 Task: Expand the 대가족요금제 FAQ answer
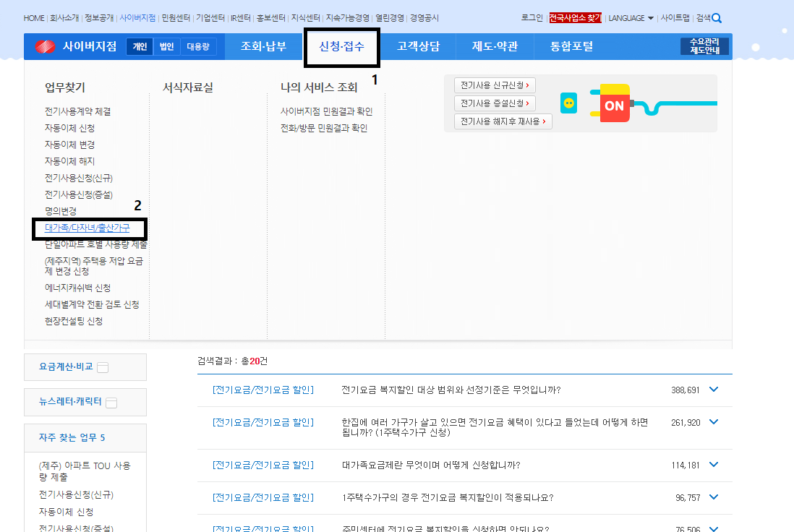point(714,465)
